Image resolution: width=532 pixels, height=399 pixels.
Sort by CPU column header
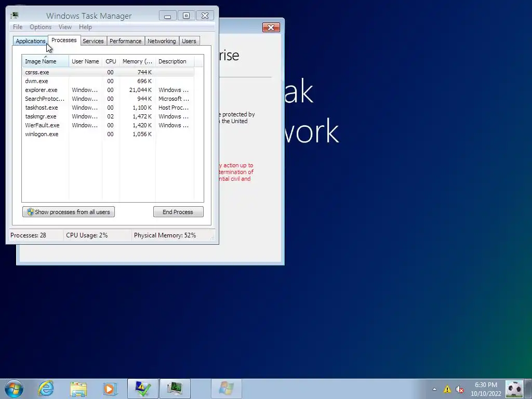(111, 61)
